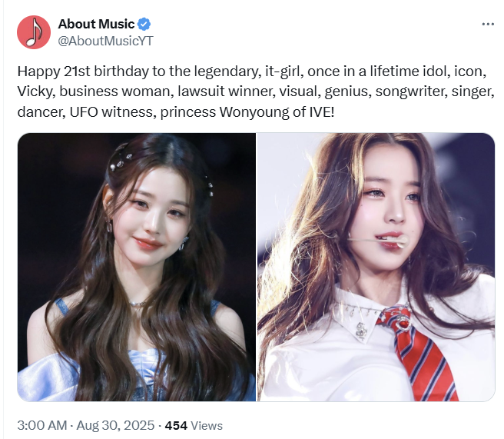Viewport: 504px width, 439px height.
Task: Click the Aug 30, 2025 date link
Action: [115, 425]
